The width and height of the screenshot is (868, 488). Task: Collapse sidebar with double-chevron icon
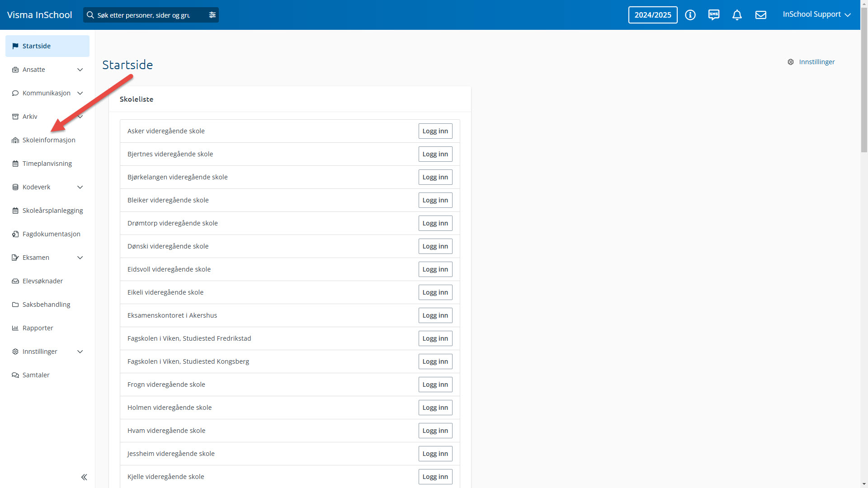click(x=84, y=477)
